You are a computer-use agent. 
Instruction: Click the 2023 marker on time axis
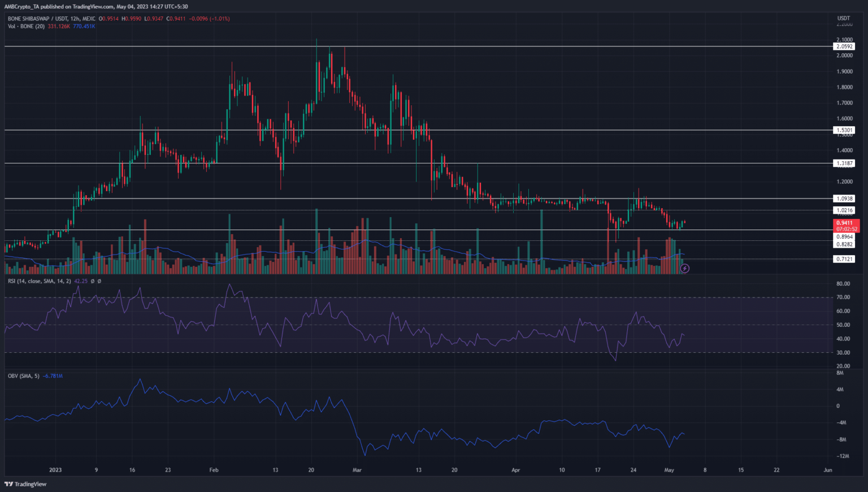55,470
